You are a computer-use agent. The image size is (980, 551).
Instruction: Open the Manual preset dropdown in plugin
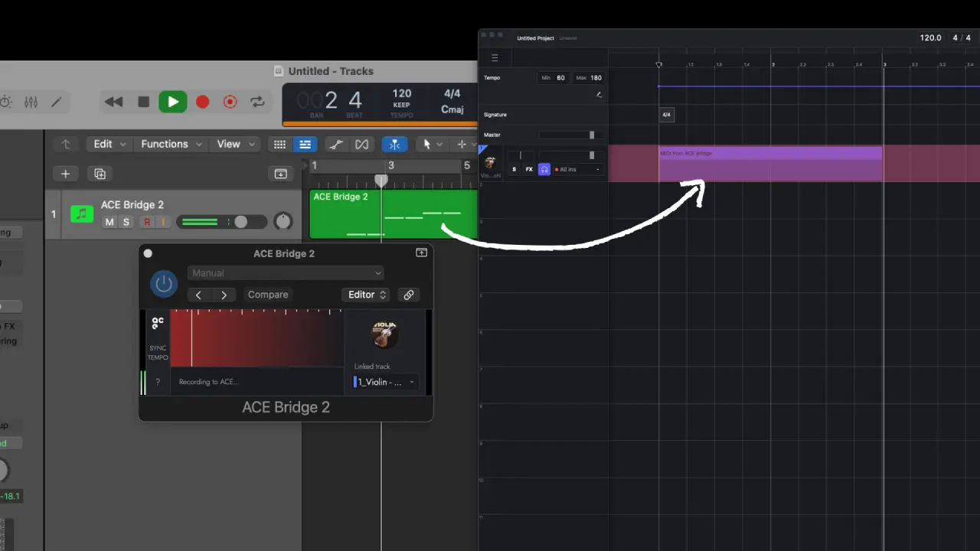[286, 272]
